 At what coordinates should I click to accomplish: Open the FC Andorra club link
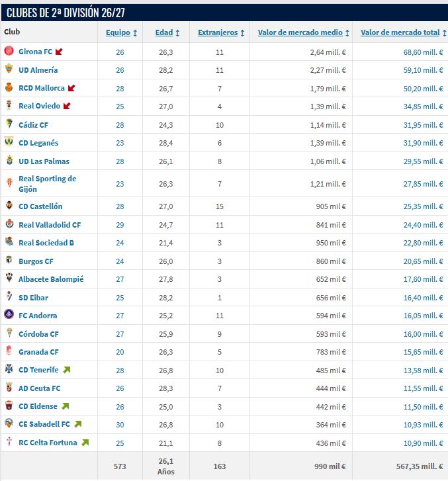(38, 316)
